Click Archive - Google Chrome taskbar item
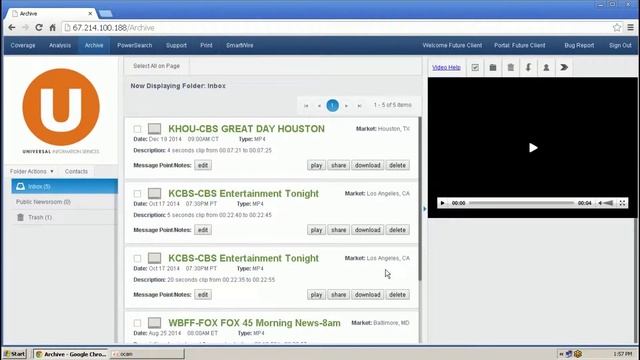 (71, 354)
